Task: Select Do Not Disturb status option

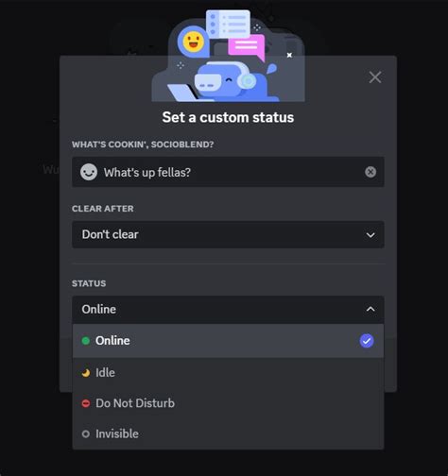Action: 228,403
